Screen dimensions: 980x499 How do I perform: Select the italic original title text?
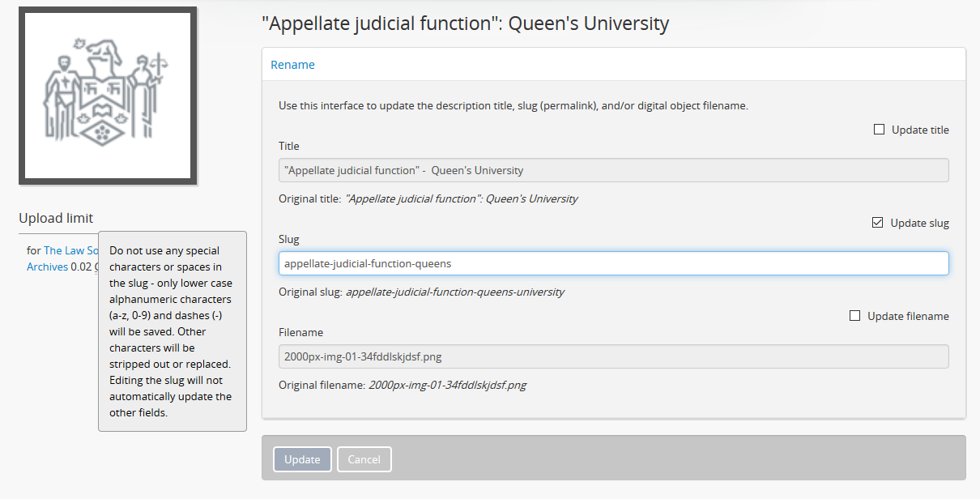[x=461, y=198]
